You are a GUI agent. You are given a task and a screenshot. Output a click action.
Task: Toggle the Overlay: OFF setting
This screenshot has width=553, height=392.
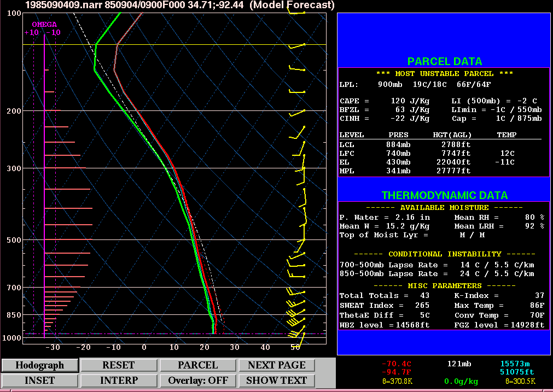(x=197, y=381)
